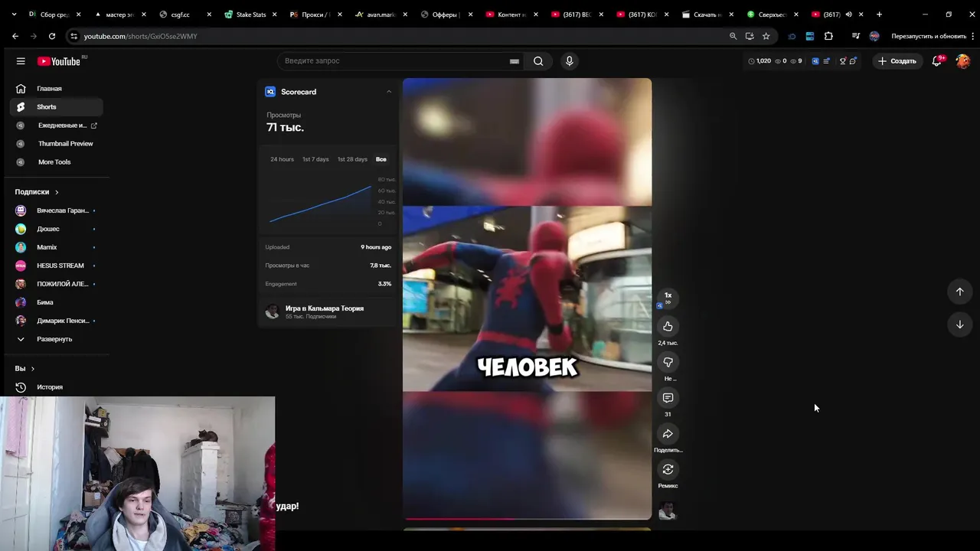The height and width of the screenshot is (551, 980).
Task: Open Thumbnail Preview tool
Action: click(57, 144)
